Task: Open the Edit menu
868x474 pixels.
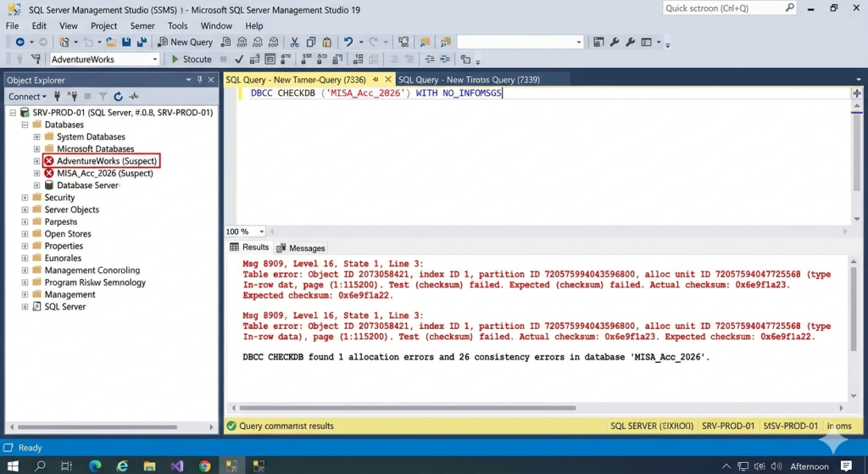Action: click(39, 25)
